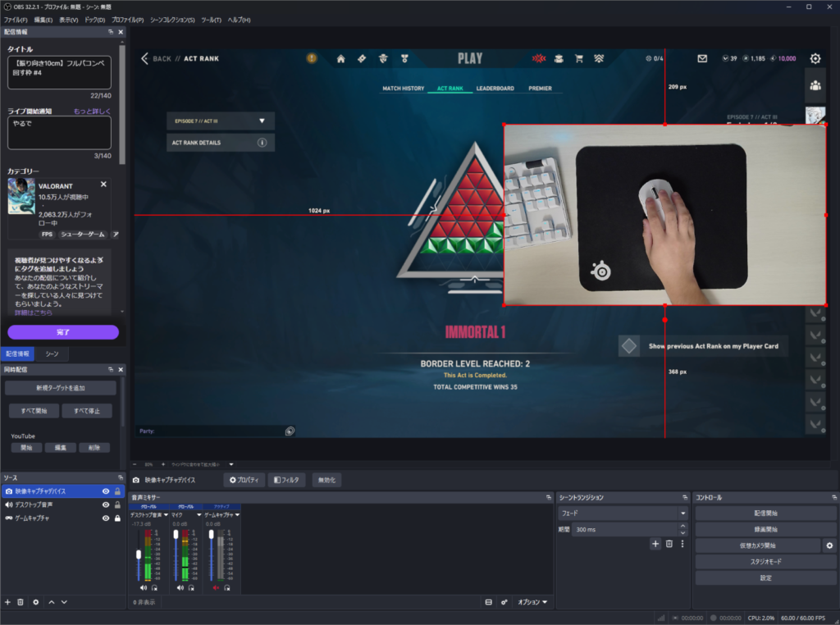Open the フェード transition dropdown
Viewport: 840px width, 625px height.
coord(623,513)
